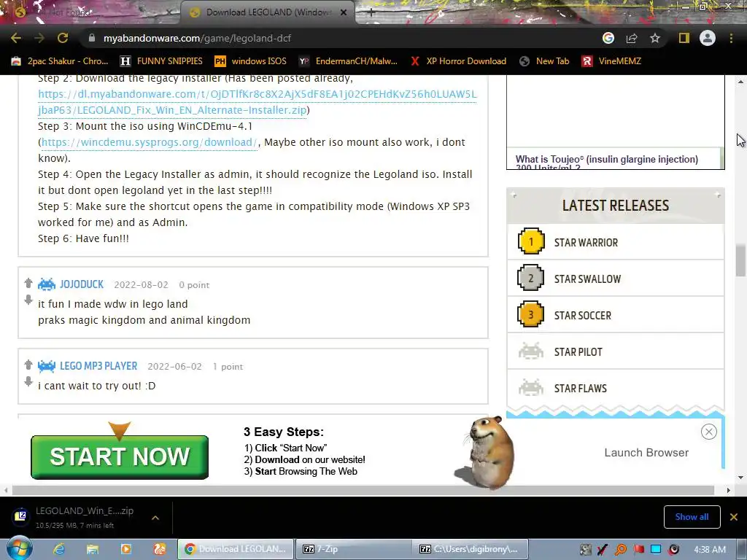Click the Toujeo insulin ad text
The width and height of the screenshot is (747, 560).
click(606, 161)
